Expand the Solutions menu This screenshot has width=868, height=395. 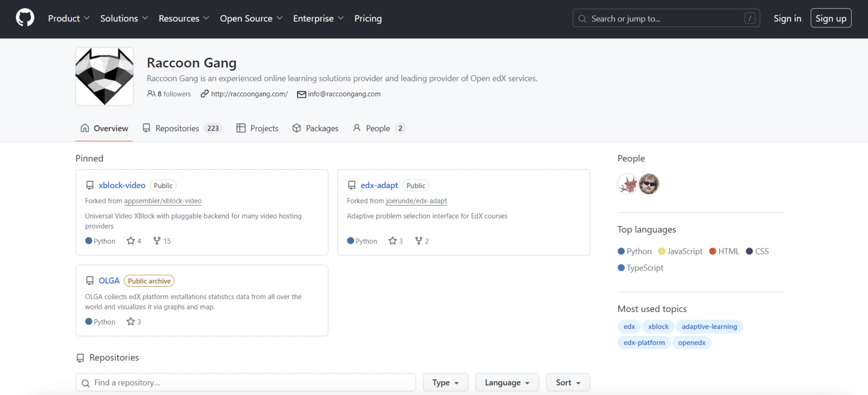pos(124,18)
